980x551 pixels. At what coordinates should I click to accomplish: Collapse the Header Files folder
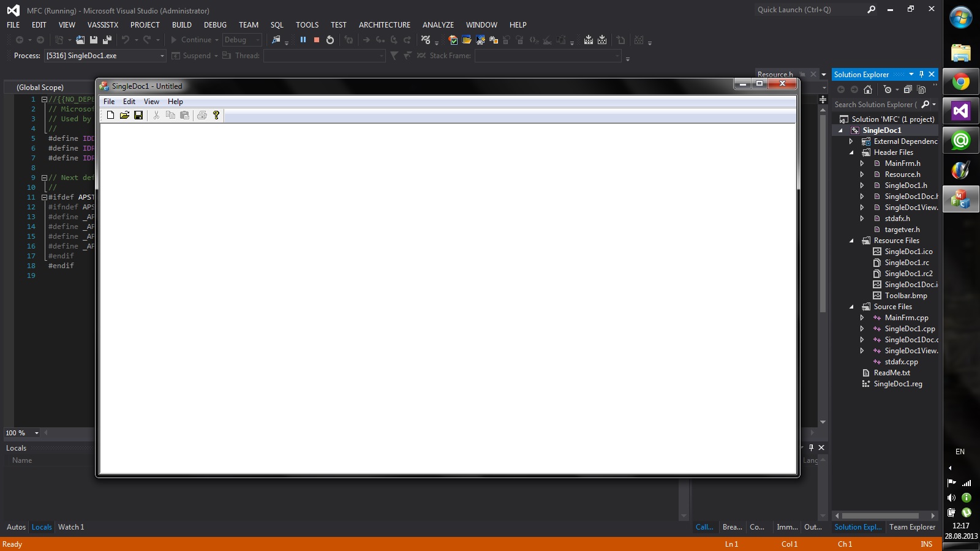tap(851, 152)
